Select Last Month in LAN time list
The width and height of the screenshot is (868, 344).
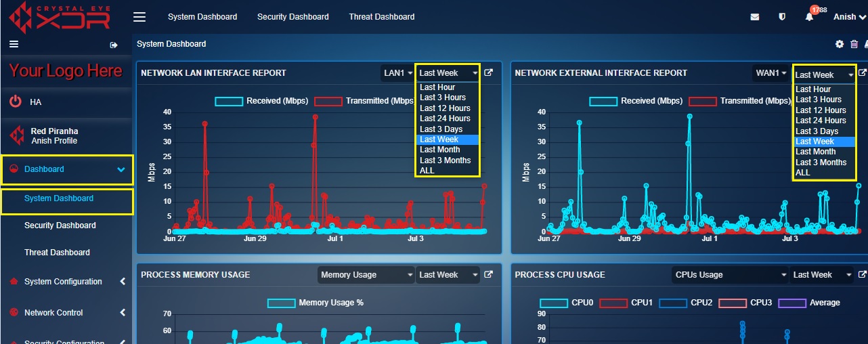tap(448, 150)
